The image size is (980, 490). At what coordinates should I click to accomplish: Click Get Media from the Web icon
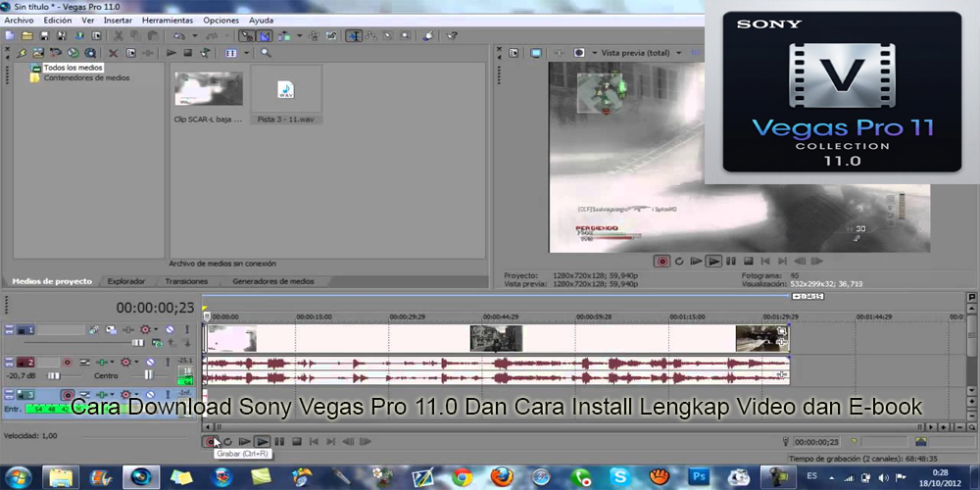click(x=90, y=53)
